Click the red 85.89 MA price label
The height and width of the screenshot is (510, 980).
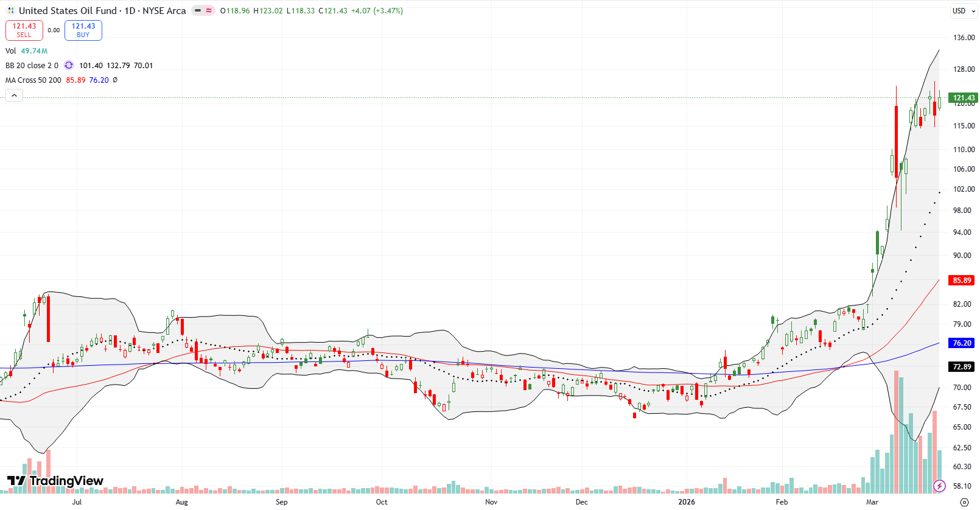click(962, 280)
